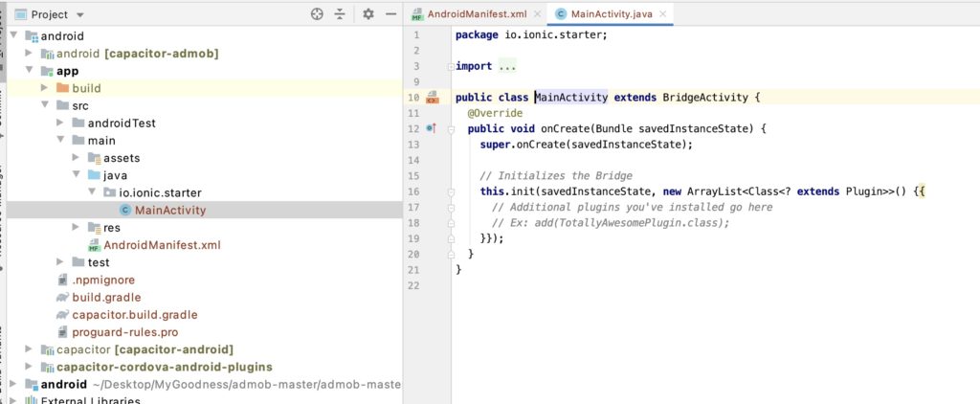Close the AndroidManifest.xml tab
The image size is (980, 404).
[538, 13]
